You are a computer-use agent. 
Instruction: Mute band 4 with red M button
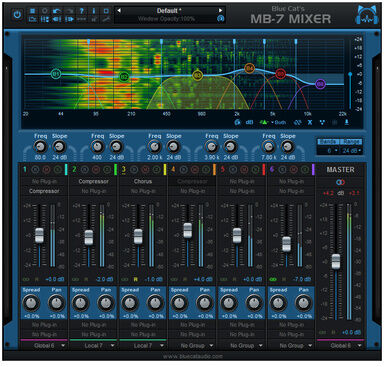point(195,170)
